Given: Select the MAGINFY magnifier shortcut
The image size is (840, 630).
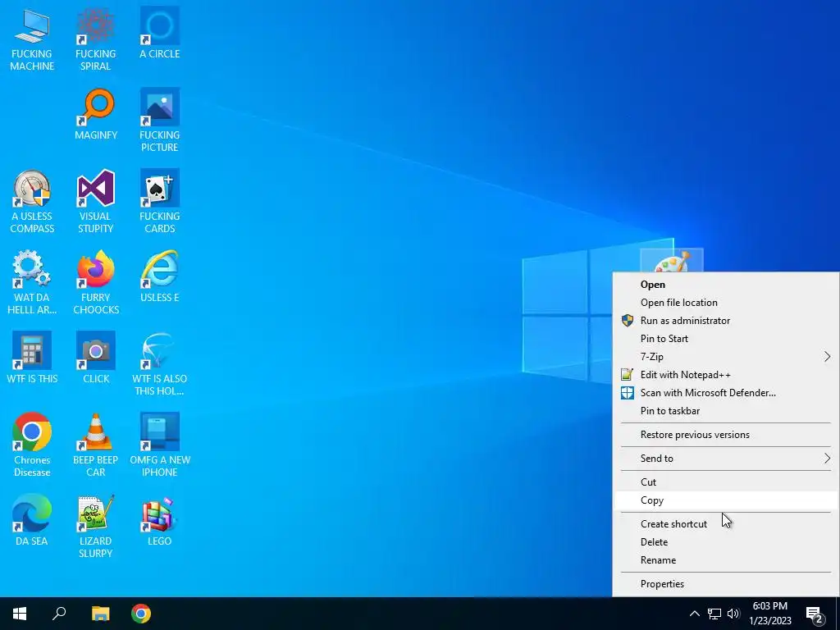Looking at the screenshot, I should 96,115.
